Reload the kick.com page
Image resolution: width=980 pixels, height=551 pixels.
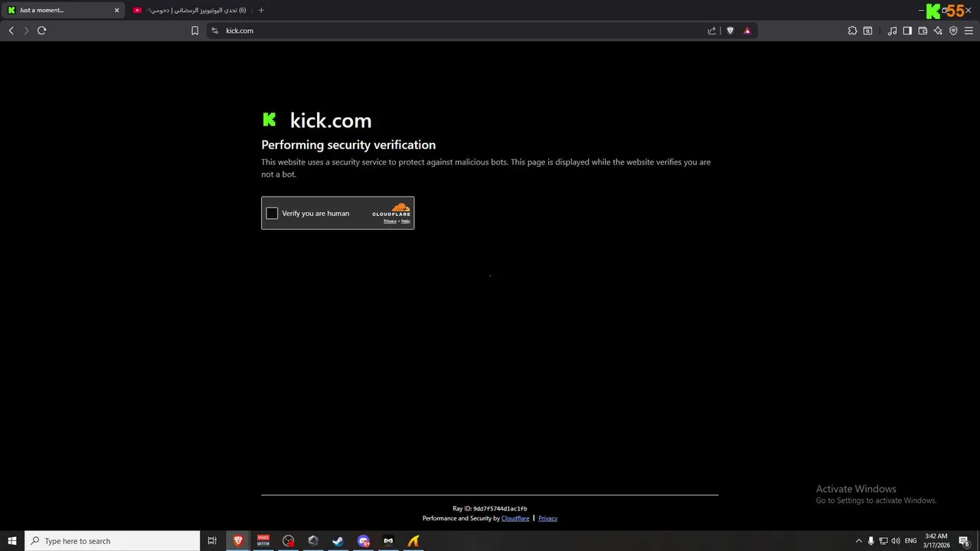[x=42, y=31]
